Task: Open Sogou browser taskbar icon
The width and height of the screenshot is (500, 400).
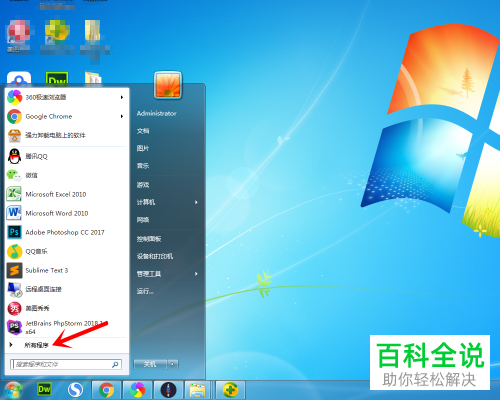Action: click(75, 390)
